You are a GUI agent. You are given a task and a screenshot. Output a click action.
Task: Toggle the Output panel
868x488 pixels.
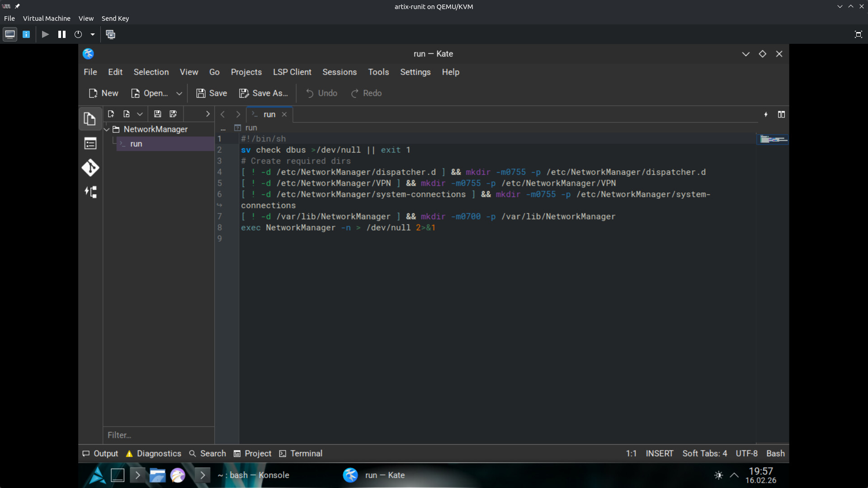(x=100, y=453)
